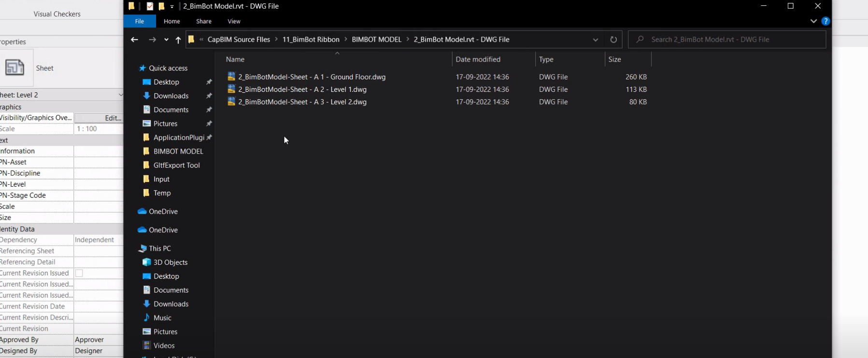This screenshot has height=358, width=868.
Task: Click the 80 KB size cell
Action: pos(638,102)
